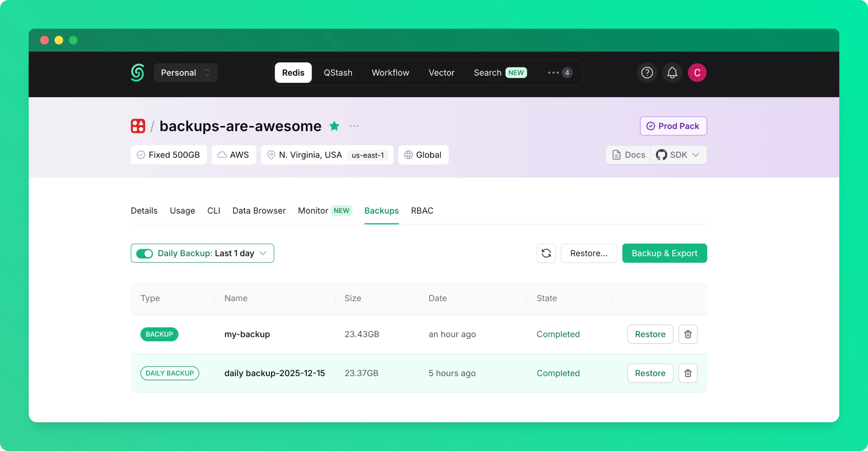Disable the Daily Backup toggle switch
The height and width of the screenshot is (451, 868).
(145, 253)
